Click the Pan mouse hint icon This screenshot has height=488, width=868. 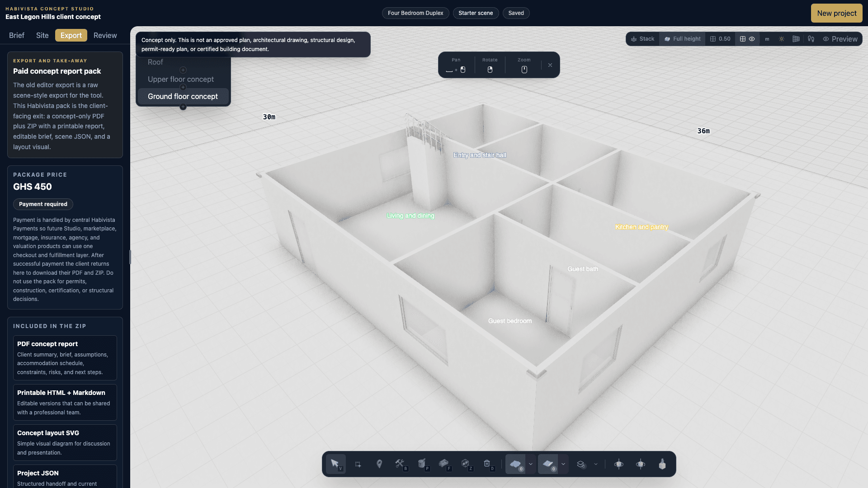(456, 70)
